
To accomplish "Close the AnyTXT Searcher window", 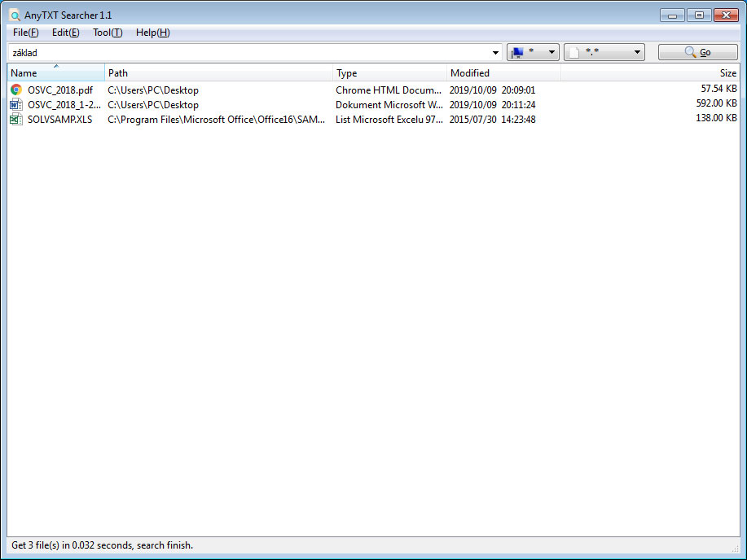I will (726, 15).
